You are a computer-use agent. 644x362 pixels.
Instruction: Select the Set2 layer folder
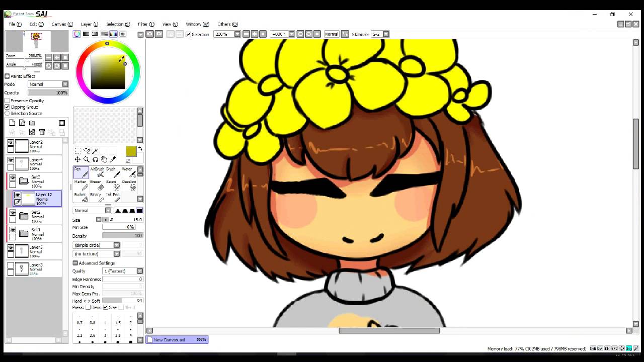click(x=38, y=216)
